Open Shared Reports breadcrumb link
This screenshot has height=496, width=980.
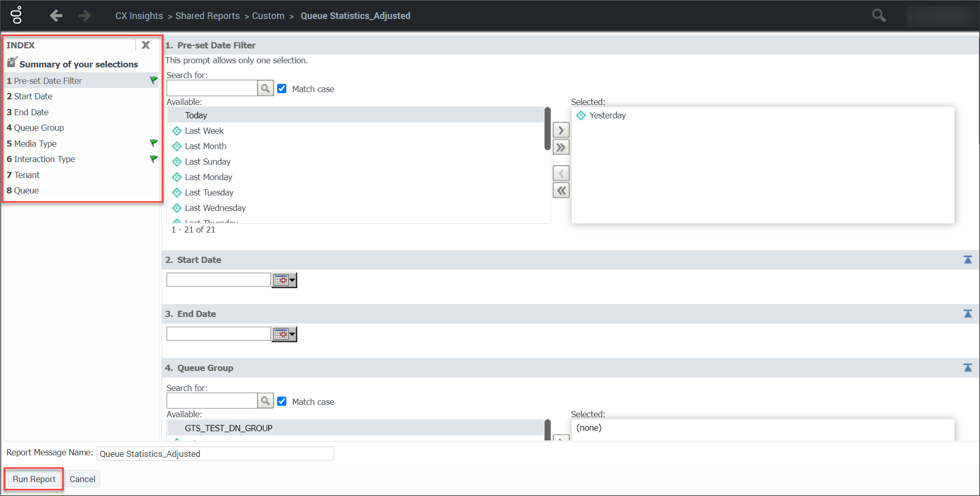pos(207,16)
